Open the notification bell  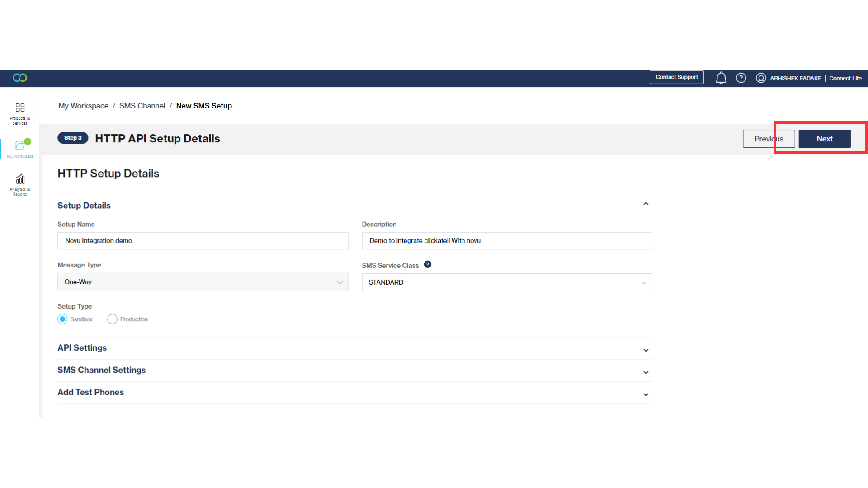coord(721,78)
